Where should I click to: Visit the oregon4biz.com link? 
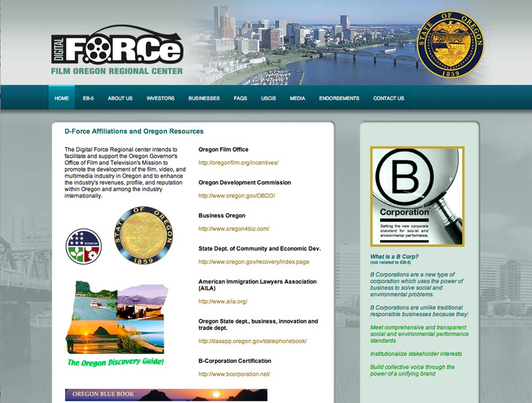tap(234, 228)
